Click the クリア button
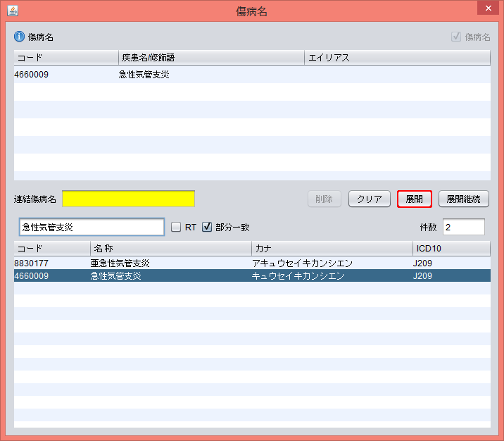Image resolution: width=504 pixels, height=441 pixels. [369, 199]
